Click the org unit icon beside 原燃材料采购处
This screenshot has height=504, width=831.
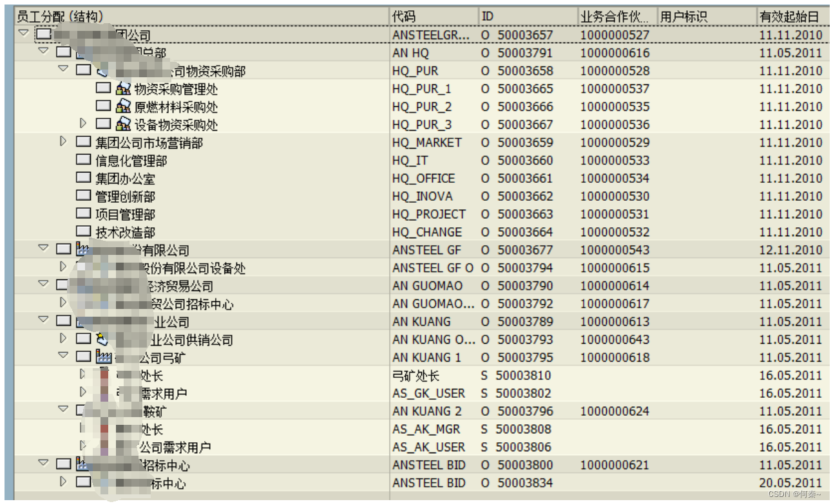(x=123, y=106)
